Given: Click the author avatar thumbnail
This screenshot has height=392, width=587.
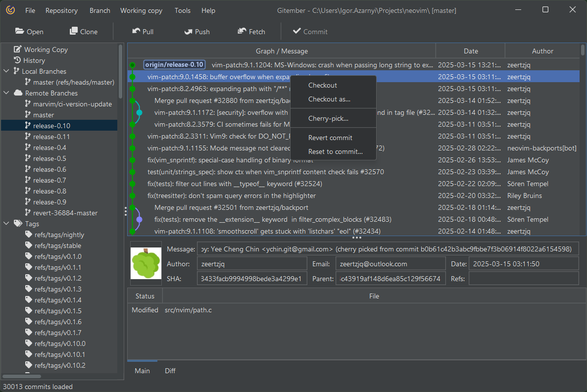Looking at the screenshot, I should click(x=146, y=263).
